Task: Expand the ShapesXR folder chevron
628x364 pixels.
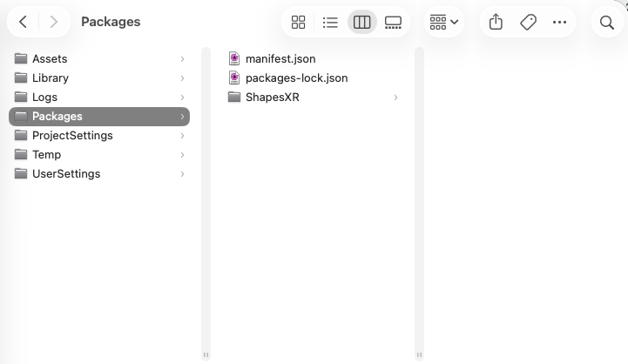Action: pyautogui.click(x=395, y=98)
